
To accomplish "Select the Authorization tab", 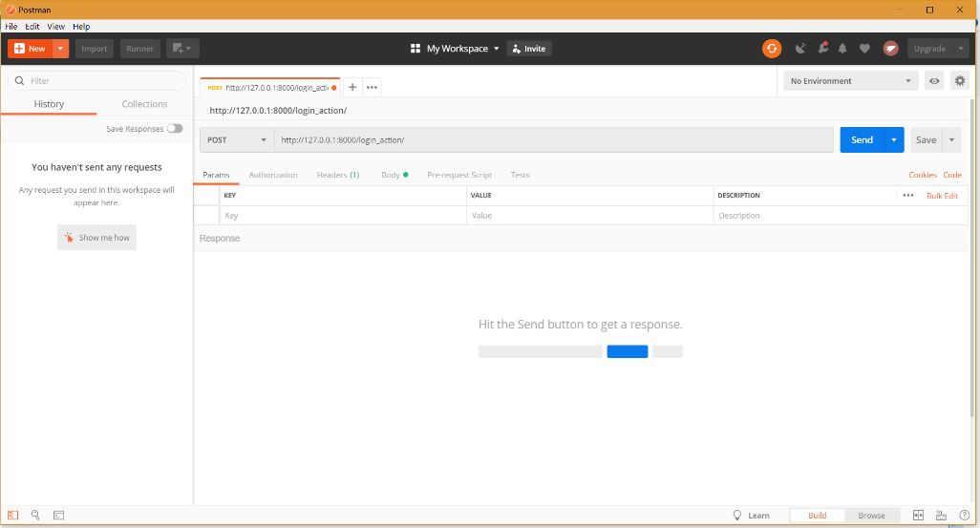I will tap(273, 175).
